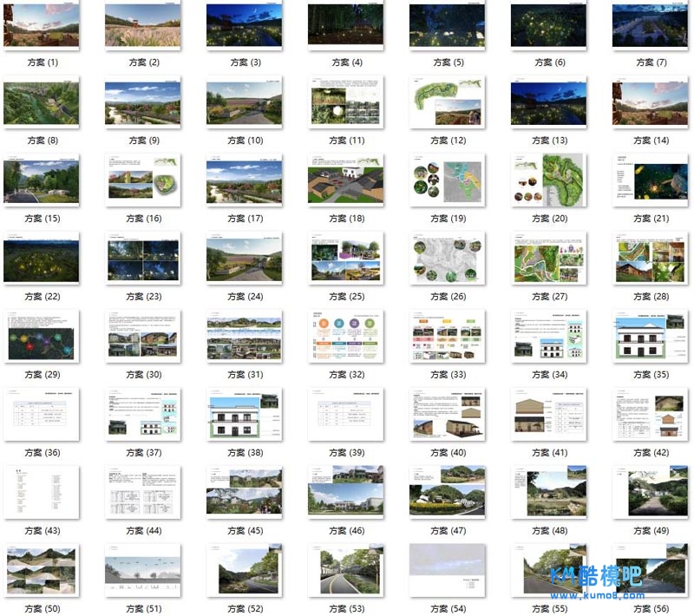This screenshot has height=616, width=694.
Task: Click the 方案 (32) infographic thumbnail
Action: click(345, 335)
